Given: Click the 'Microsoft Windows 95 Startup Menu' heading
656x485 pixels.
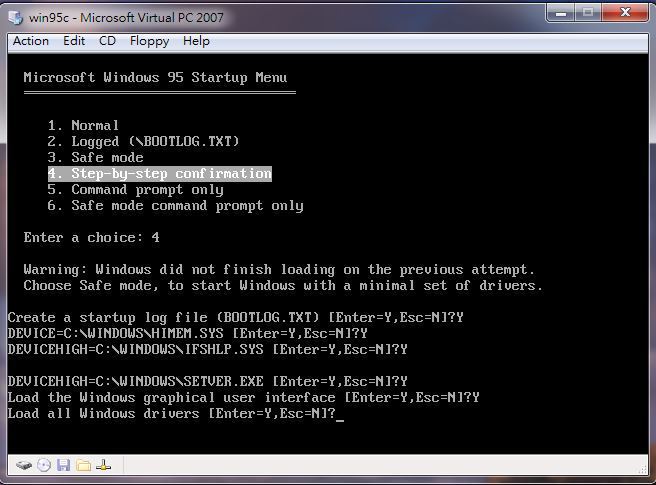Looking at the screenshot, I should pyautogui.click(x=155, y=77).
